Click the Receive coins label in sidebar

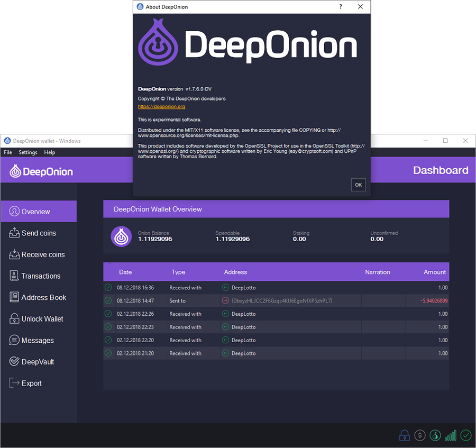tap(43, 254)
